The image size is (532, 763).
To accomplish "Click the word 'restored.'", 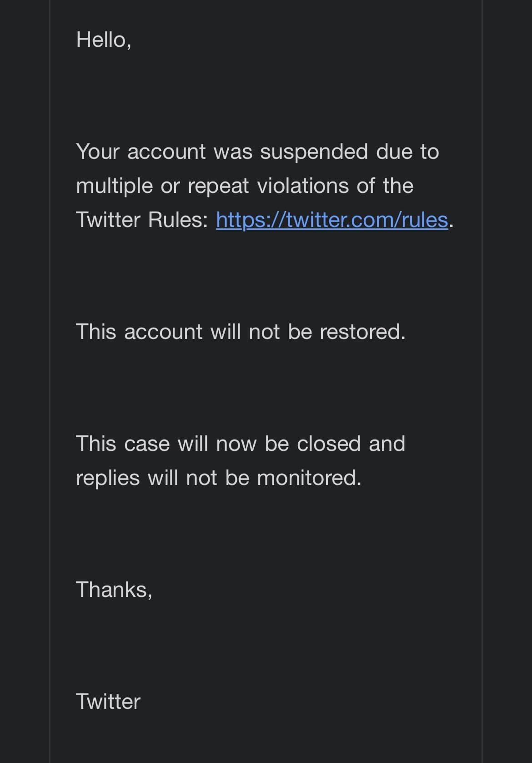I will pyautogui.click(x=362, y=332).
